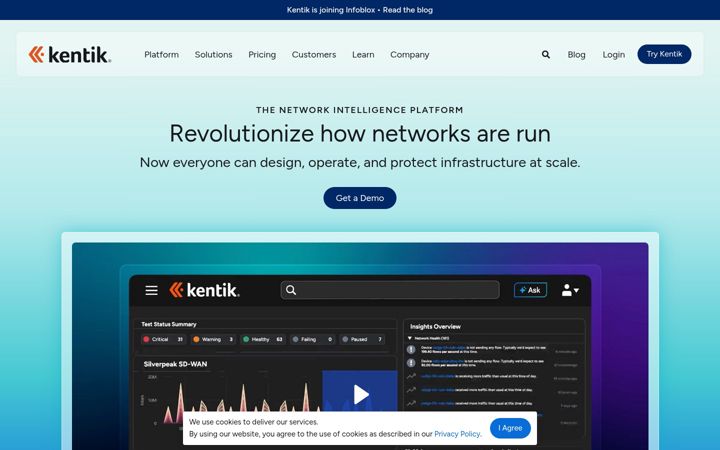Accept cookies with I Agree button
Image resolution: width=720 pixels, height=450 pixels.
click(510, 428)
